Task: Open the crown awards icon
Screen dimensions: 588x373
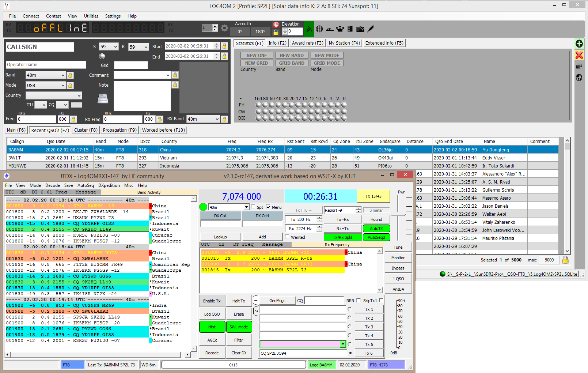Action: pos(340,29)
